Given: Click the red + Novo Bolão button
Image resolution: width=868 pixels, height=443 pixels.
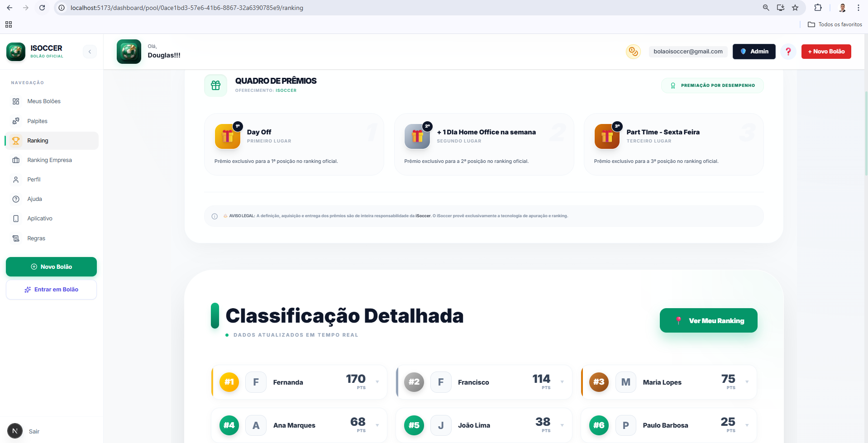Looking at the screenshot, I should pyautogui.click(x=826, y=52).
